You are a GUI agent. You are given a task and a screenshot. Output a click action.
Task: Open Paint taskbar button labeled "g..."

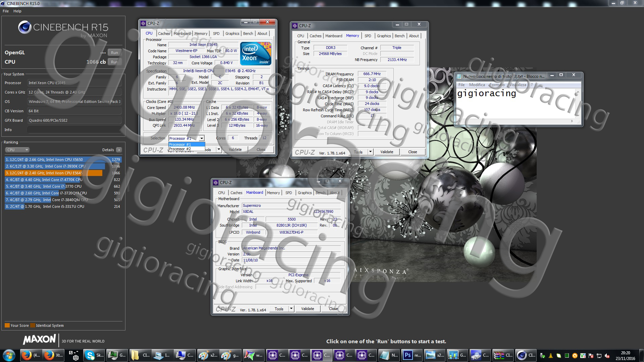[230, 355]
